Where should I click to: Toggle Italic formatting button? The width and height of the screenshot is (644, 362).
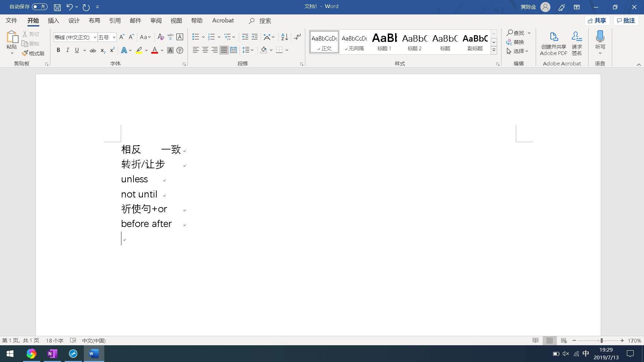[x=68, y=50]
